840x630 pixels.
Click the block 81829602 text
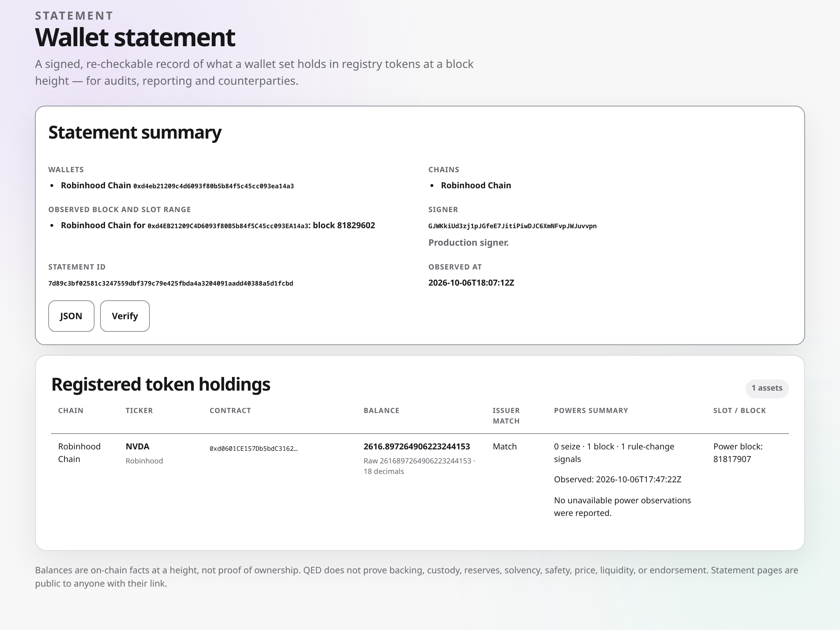(344, 225)
